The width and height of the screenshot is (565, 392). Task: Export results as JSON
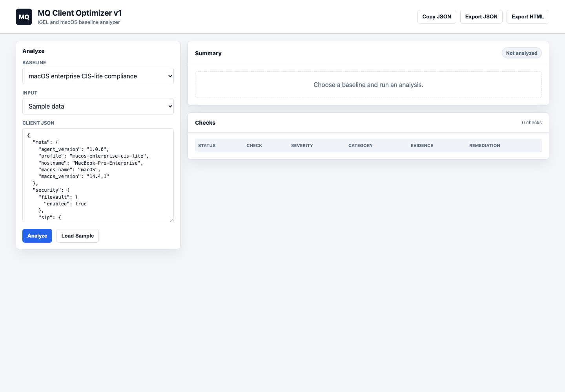coord(481,17)
